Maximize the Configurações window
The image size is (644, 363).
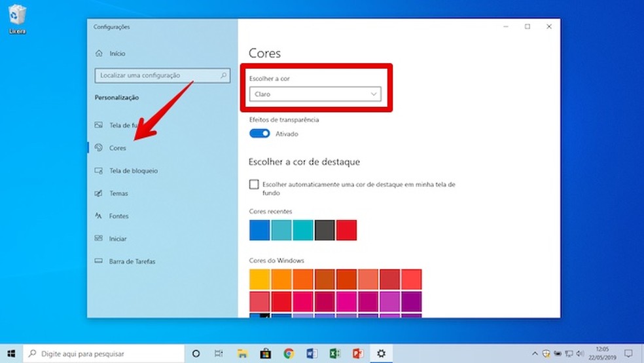(x=528, y=27)
